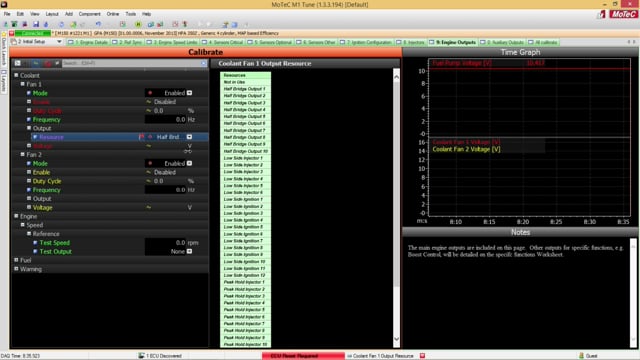Click the M1 icon left of the MoTeC logo

coord(602,14)
